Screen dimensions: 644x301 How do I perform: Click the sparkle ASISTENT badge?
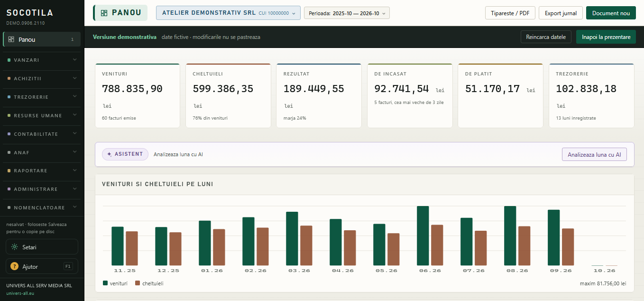tap(125, 154)
